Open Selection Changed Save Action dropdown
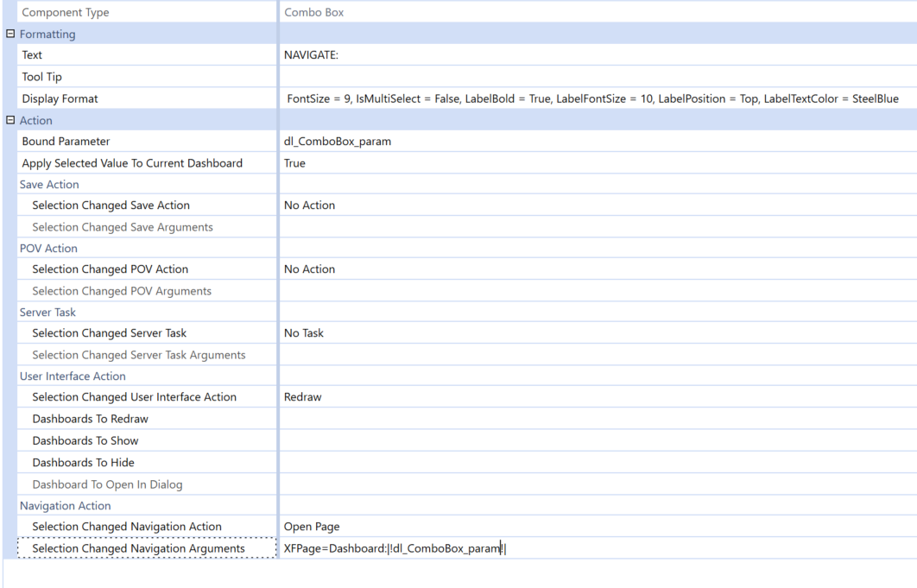The height and width of the screenshot is (588, 917). tap(596, 205)
